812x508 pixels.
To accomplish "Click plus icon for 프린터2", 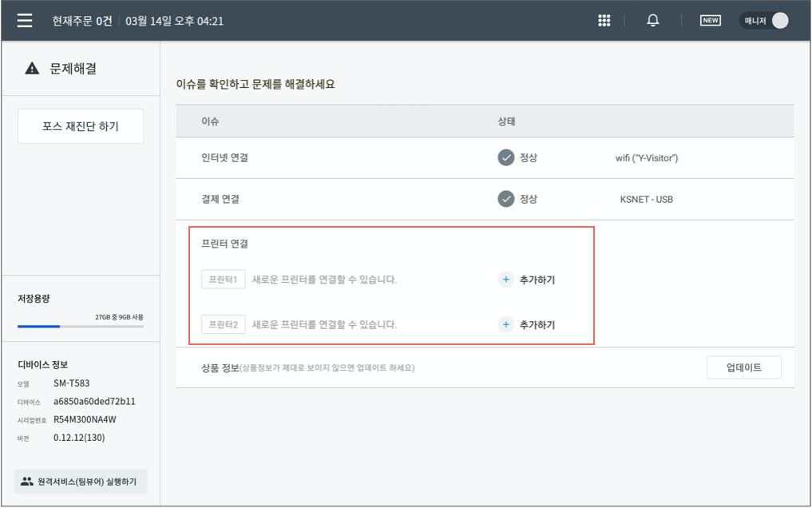I will [506, 324].
